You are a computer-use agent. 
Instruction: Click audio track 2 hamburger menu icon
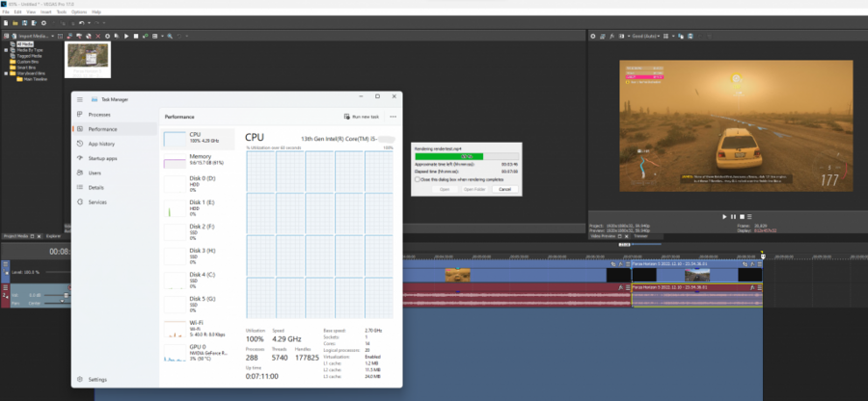(6, 287)
